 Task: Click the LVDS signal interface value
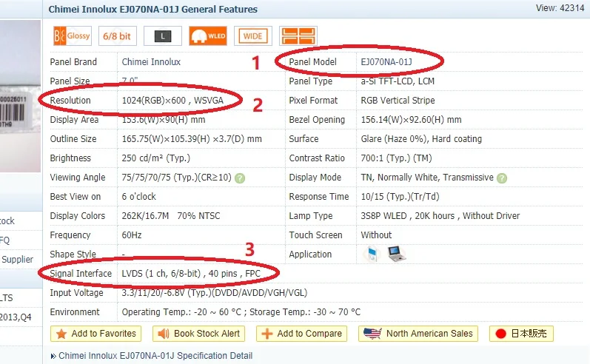point(191,274)
